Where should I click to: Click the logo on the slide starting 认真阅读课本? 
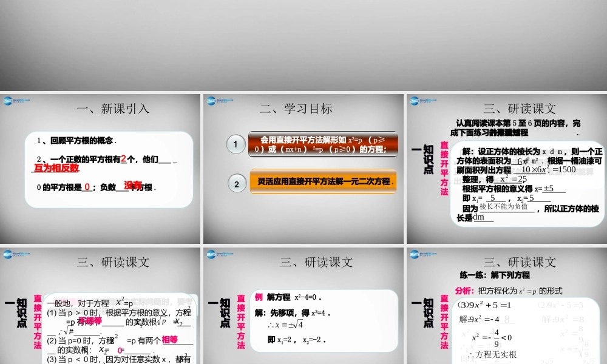click(423, 101)
